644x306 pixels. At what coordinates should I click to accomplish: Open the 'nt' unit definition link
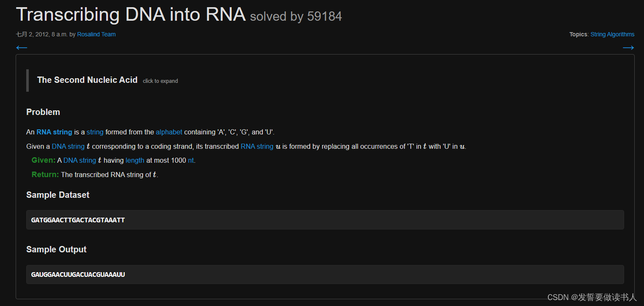point(191,160)
